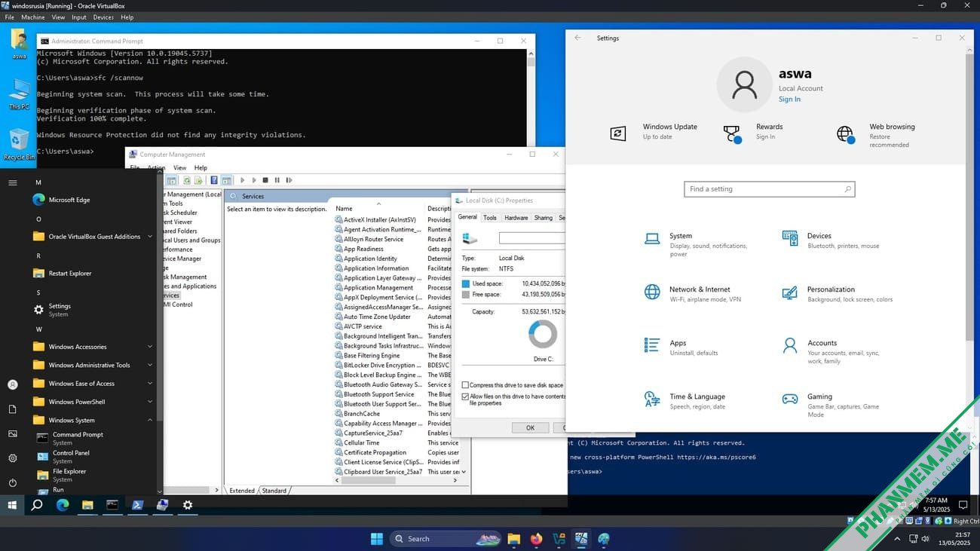
Task: Open Edge from the guest taskbar
Action: 63,505
